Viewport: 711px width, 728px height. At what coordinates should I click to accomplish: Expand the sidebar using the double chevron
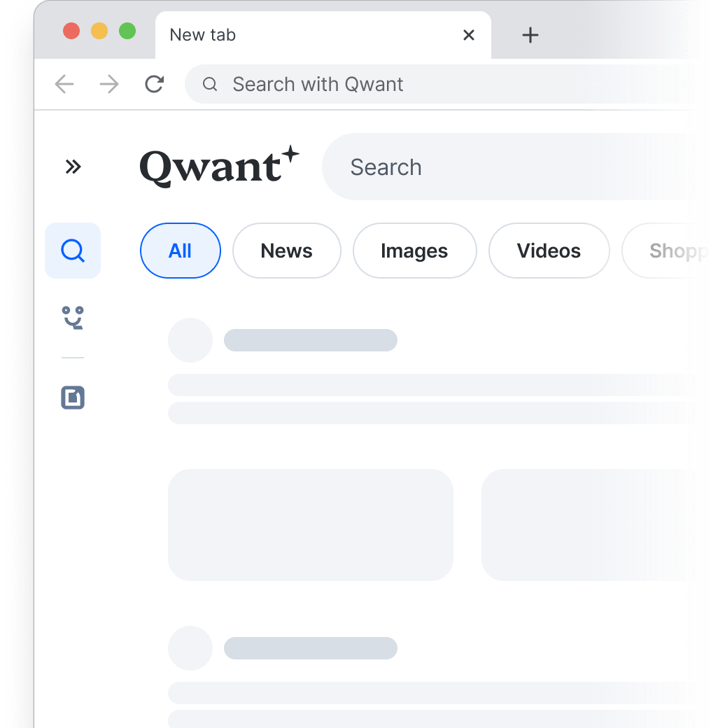[x=73, y=167]
